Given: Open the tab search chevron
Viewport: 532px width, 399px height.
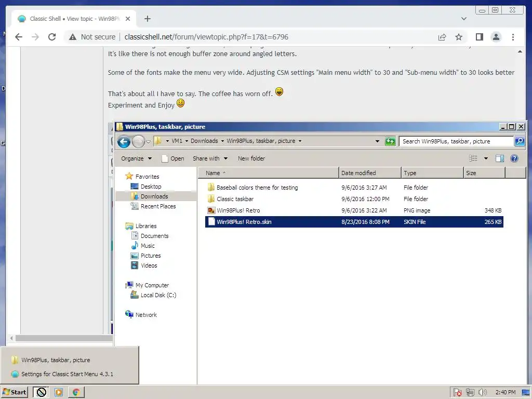Looking at the screenshot, I should [x=464, y=19].
